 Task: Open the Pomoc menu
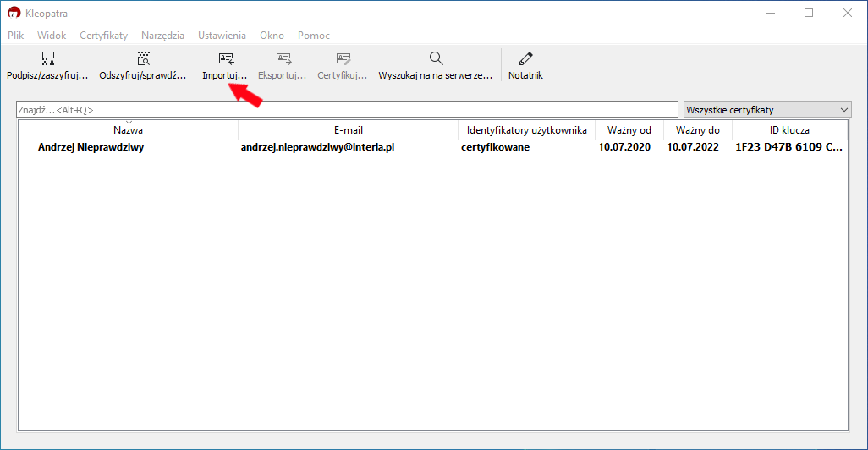314,36
